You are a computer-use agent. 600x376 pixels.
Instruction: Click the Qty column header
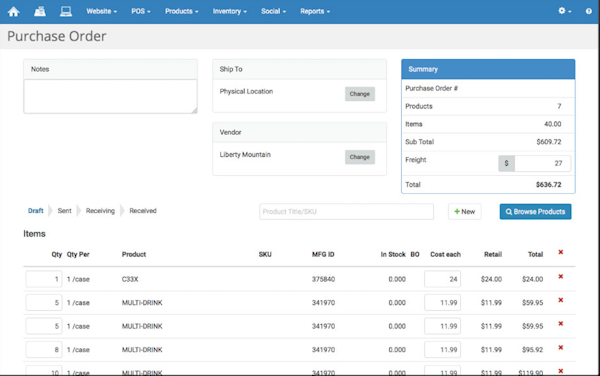tap(57, 254)
